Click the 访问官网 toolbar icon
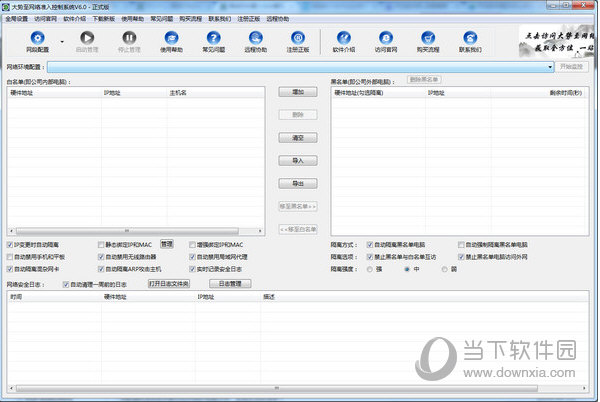The height and width of the screenshot is (402, 600). pyautogui.click(x=386, y=41)
